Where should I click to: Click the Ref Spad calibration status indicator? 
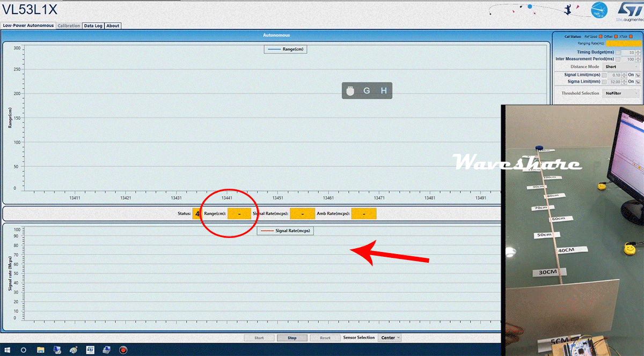(601, 36)
